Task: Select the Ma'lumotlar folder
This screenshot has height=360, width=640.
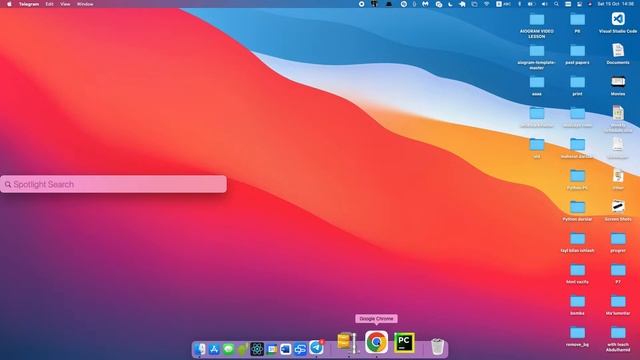Action: (618, 305)
